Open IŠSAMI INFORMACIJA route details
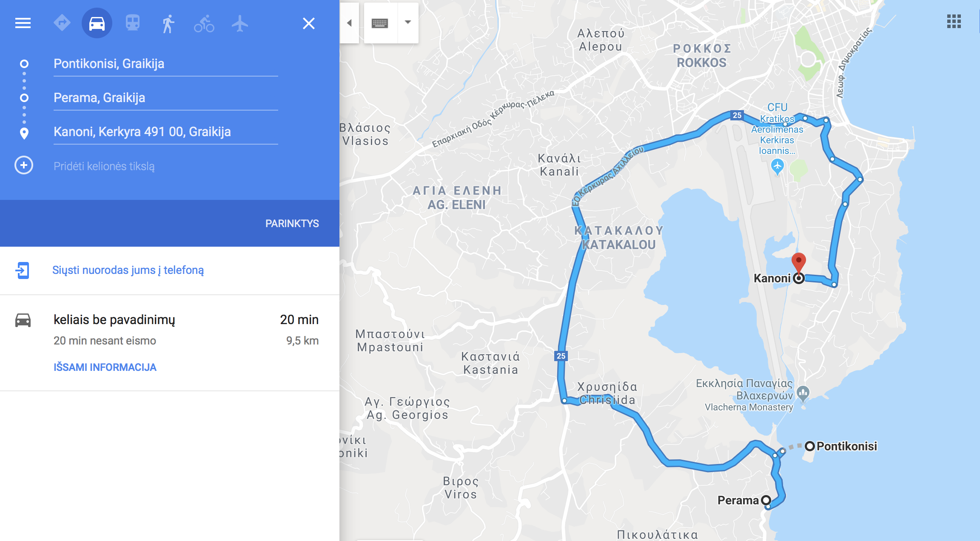Image resolution: width=980 pixels, height=541 pixels. tap(105, 367)
